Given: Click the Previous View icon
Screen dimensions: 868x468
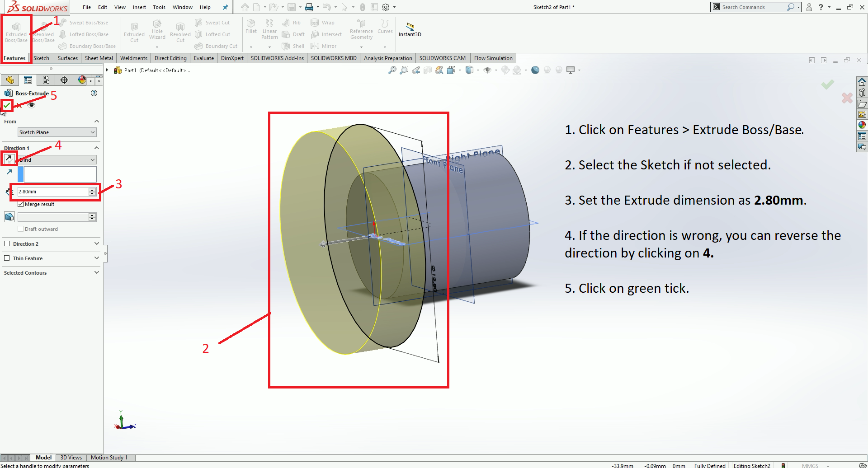Looking at the screenshot, I should [416, 70].
